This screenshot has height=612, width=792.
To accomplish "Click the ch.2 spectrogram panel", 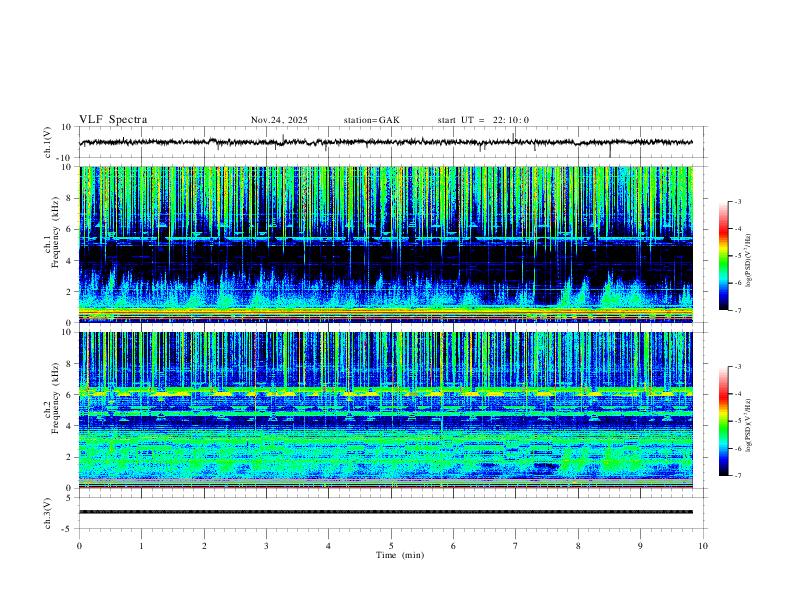I will (386, 410).
